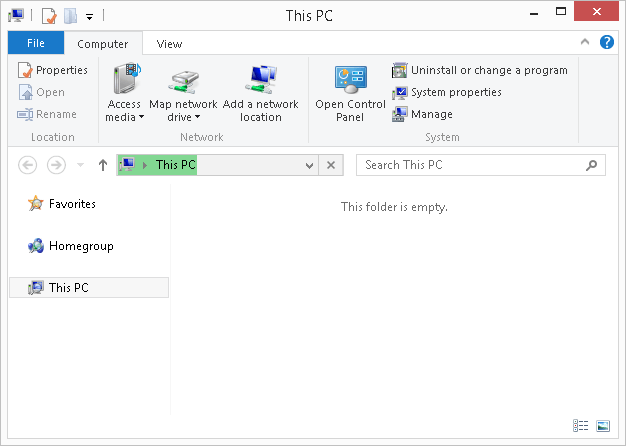626x446 pixels.
Task: Click the This PC address bar breadcrumb
Action: click(176, 165)
